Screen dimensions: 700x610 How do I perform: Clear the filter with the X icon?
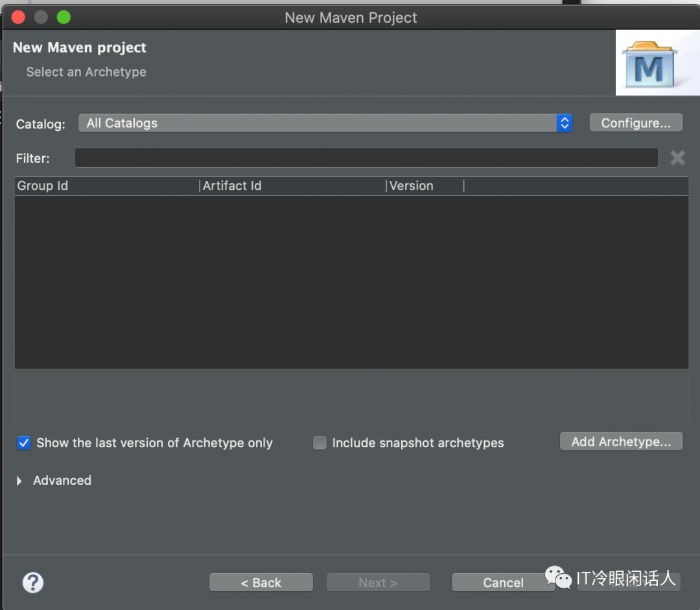tap(677, 158)
